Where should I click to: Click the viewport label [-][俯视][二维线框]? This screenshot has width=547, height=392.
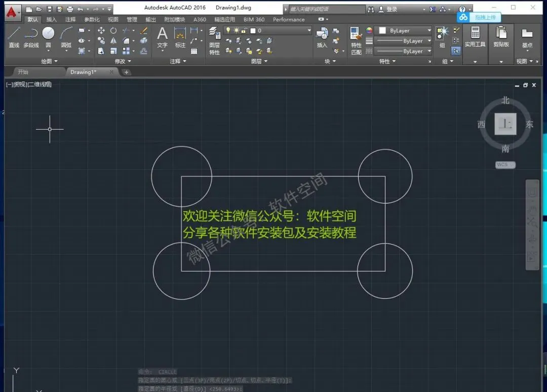(29, 85)
